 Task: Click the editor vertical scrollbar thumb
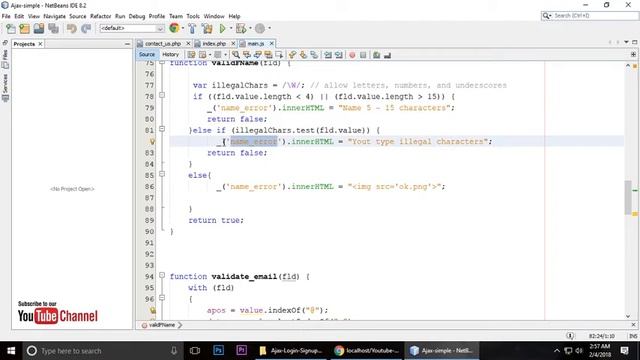coord(628,197)
